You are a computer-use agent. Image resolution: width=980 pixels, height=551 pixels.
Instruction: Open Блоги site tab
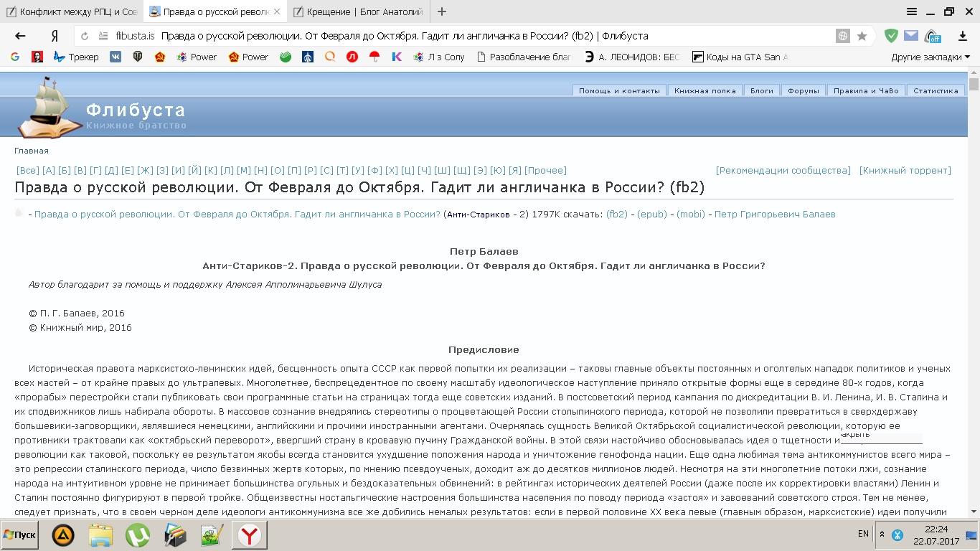click(762, 90)
